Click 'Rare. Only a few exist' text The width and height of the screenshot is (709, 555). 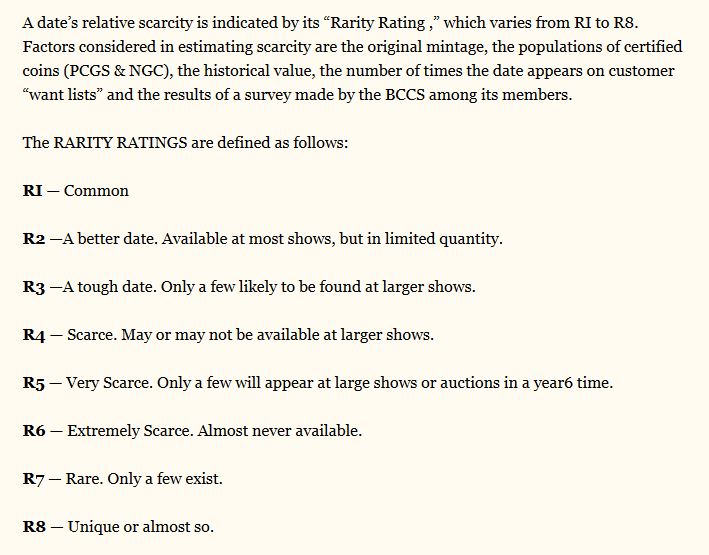(x=144, y=479)
